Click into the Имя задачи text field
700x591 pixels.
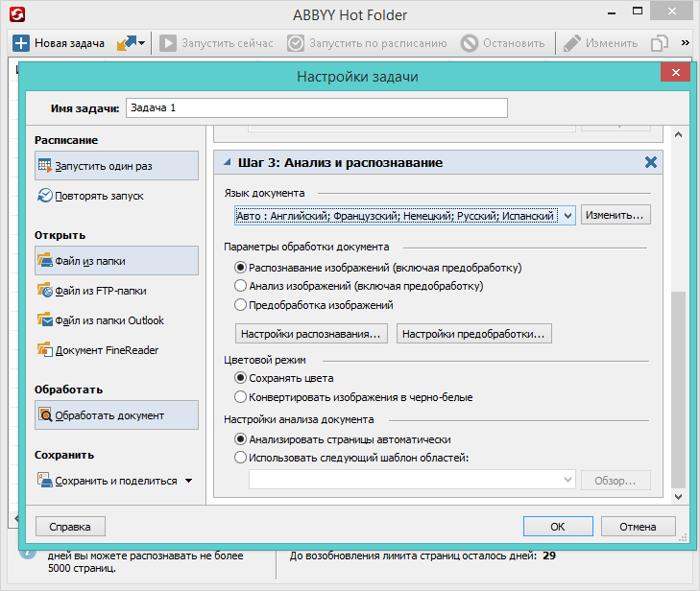point(317,108)
